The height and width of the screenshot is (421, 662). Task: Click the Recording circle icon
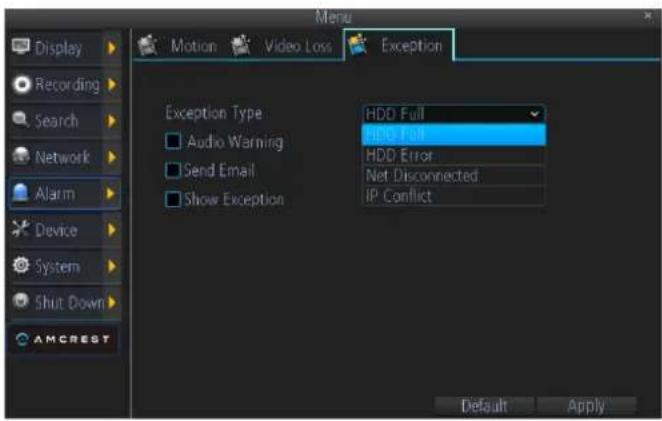(x=22, y=84)
